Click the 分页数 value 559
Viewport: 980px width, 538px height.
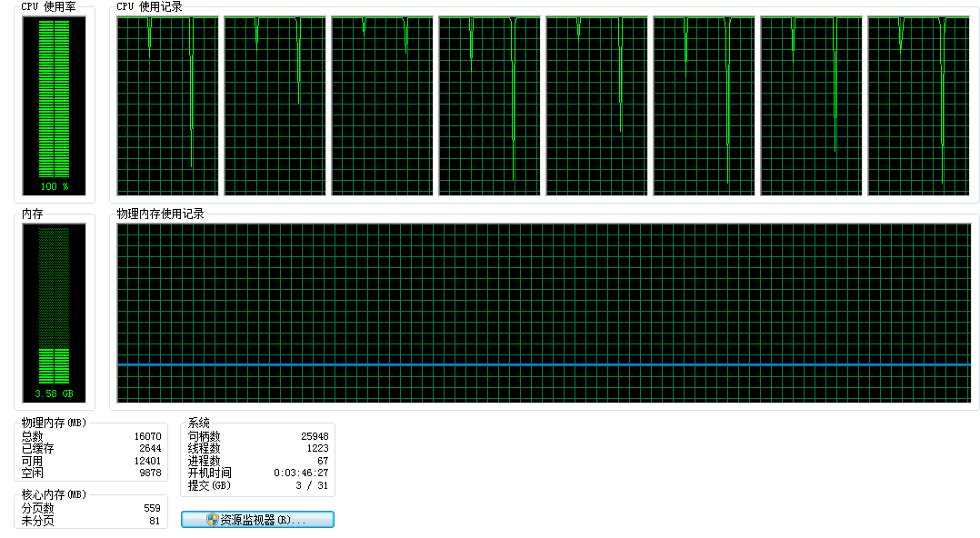pos(152,509)
